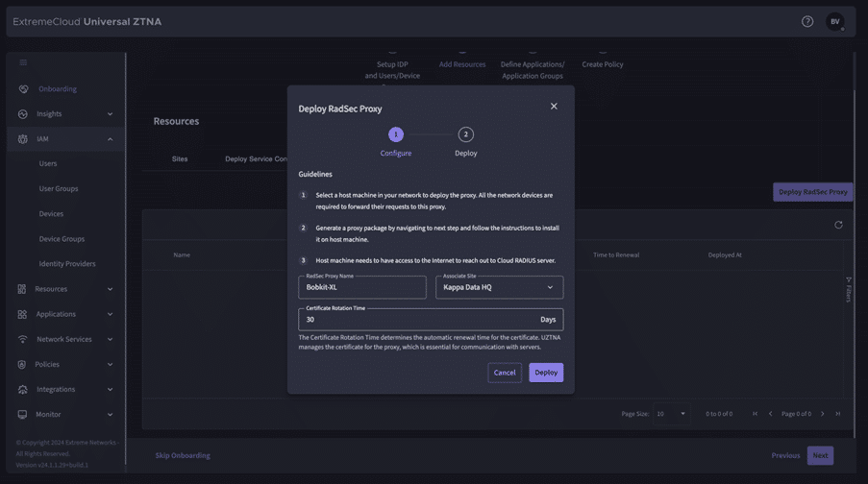Click the IAM gear icon
Screen dimensions: 868x484
pos(23,139)
